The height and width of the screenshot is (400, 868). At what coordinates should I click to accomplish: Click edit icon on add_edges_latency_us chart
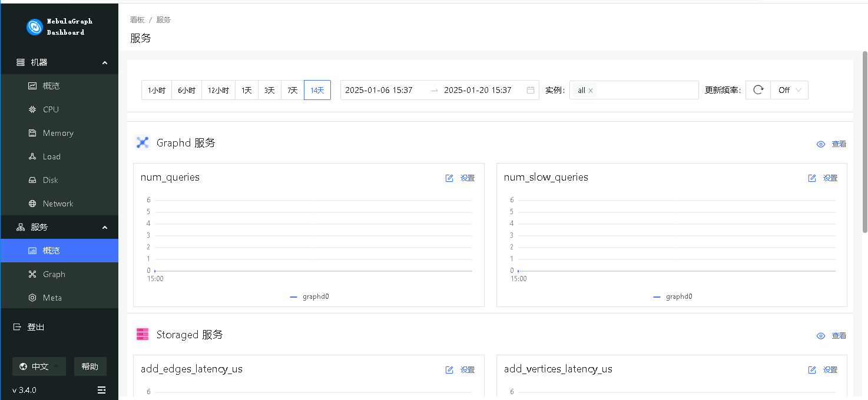tap(449, 370)
